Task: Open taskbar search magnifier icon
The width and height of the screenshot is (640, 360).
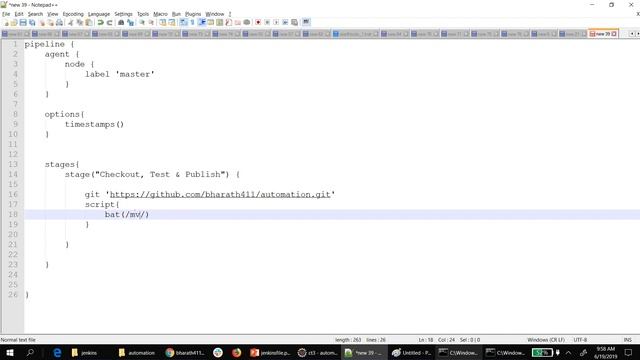Action: click(30, 353)
